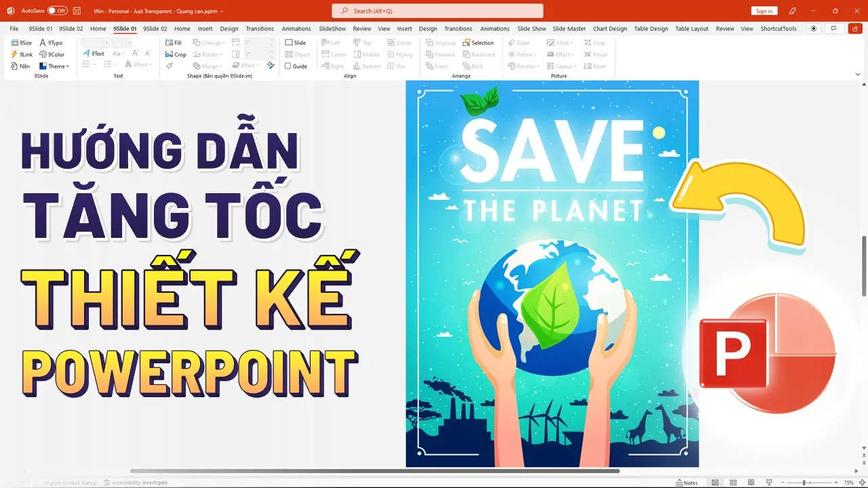The height and width of the screenshot is (488, 868).
Task: Click Resize in the Picture group
Action: click(x=595, y=54)
